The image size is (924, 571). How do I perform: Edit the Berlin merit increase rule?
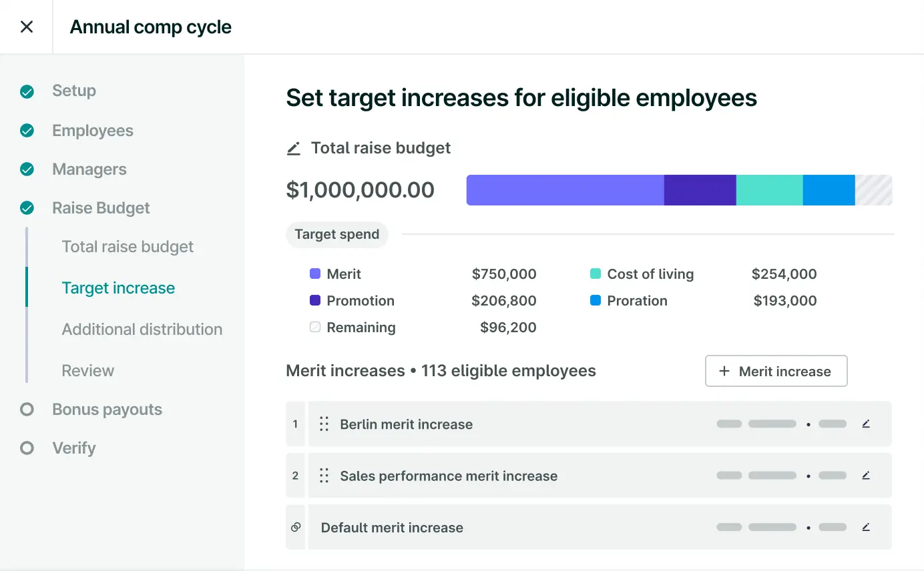(x=866, y=424)
